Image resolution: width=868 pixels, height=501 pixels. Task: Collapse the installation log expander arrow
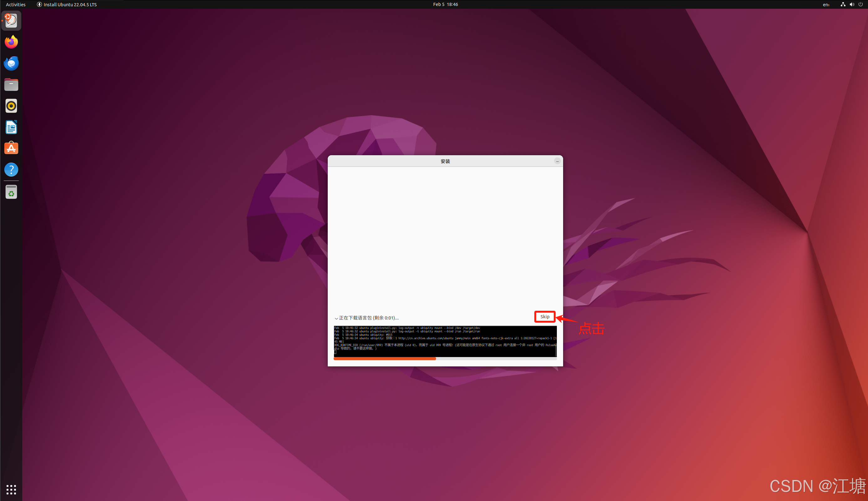tap(336, 318)
